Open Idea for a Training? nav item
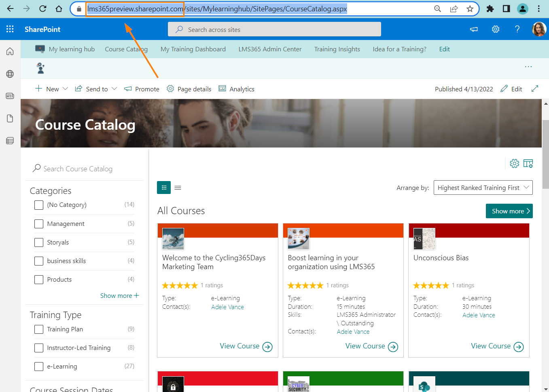This screenshot has height=392, width=549. [x=399, y=49]
